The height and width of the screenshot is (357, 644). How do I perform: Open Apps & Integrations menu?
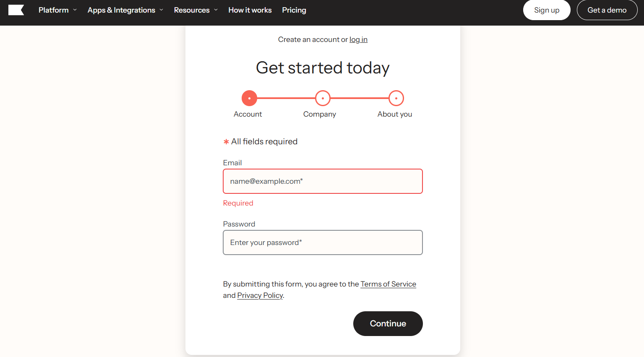121,10
